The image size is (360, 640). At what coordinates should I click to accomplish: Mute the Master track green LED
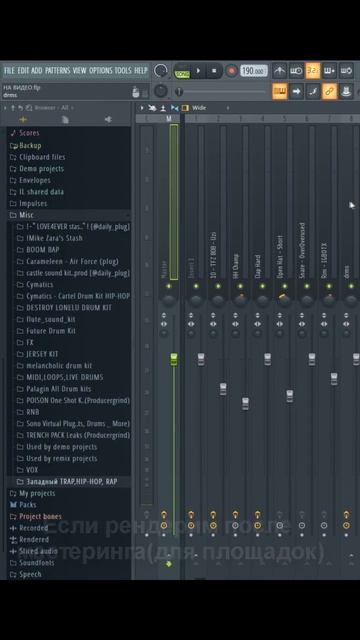coord(169,286)
